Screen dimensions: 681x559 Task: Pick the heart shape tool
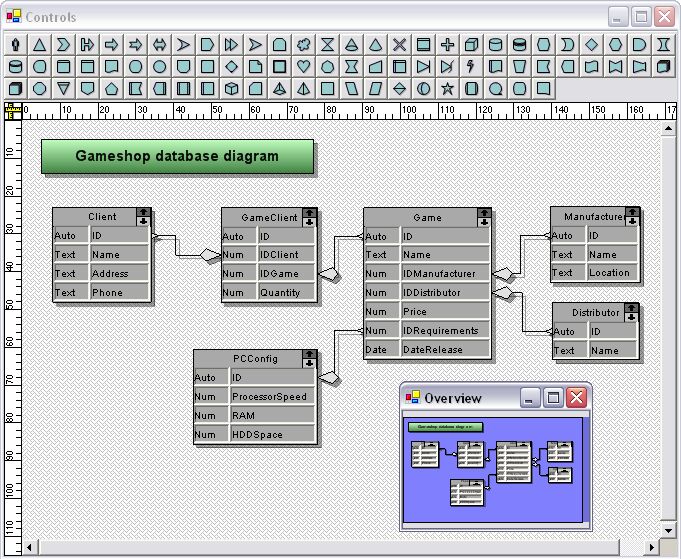[x=304, y=67]
